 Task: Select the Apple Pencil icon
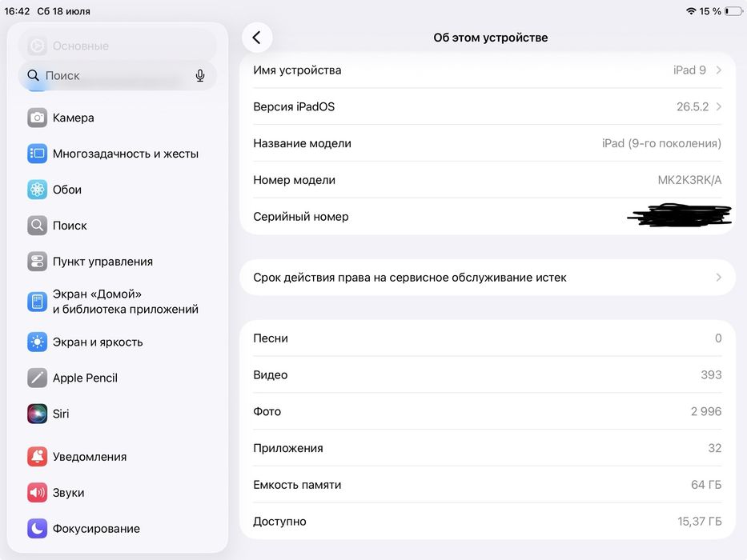(37, 378)
